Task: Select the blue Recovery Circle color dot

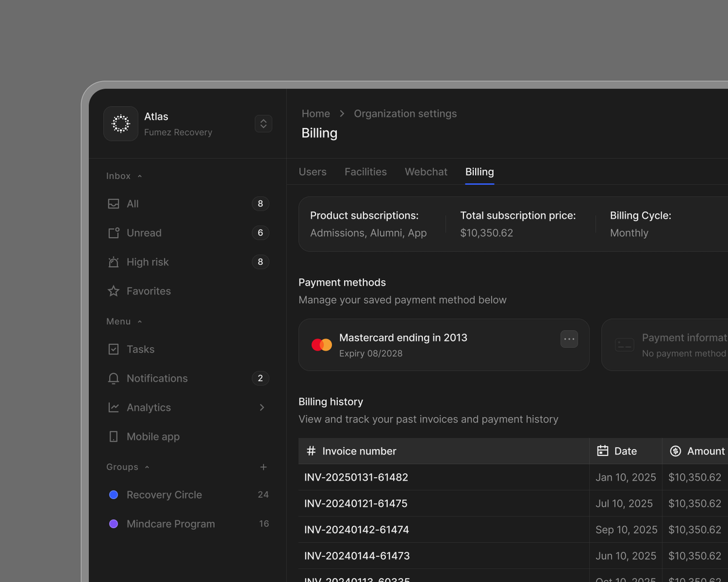Action: coord(113,495)
